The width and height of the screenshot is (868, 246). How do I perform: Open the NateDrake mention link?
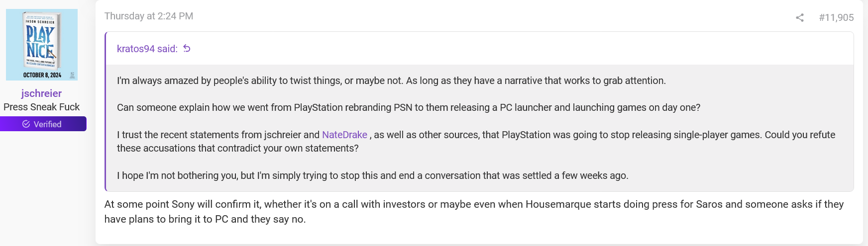[344, 135]
